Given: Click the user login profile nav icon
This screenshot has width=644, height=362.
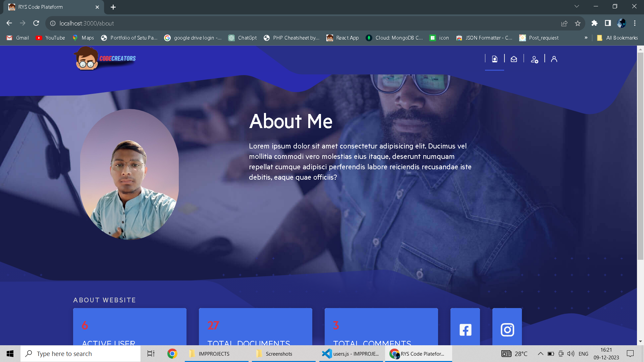Looking at the screenshot, I should tap(554, 59).
